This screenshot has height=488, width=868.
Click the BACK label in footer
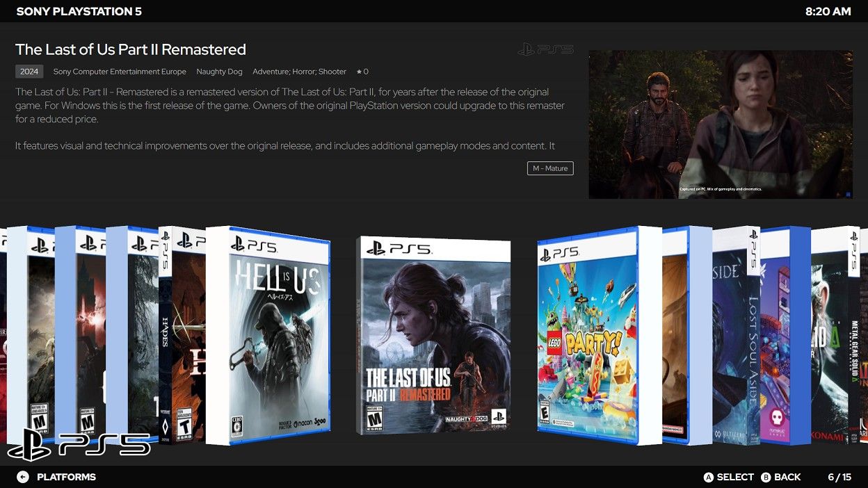click(787, 477)
